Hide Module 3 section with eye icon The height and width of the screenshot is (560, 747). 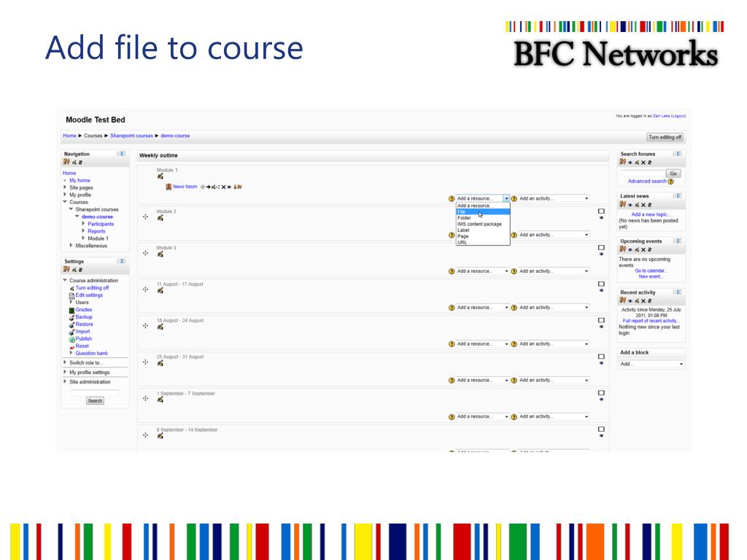(601, 254)
